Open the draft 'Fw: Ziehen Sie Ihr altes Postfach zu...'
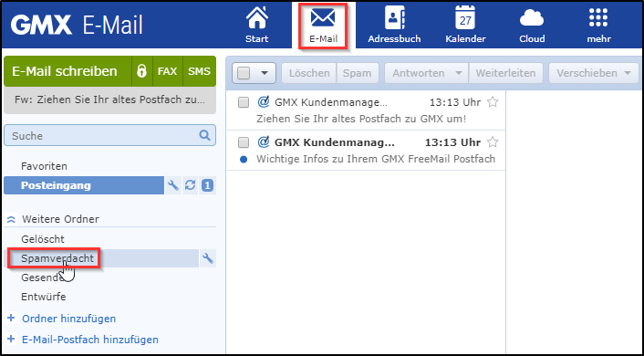Viewport: 644px width, 356px height. pos(109,99)
